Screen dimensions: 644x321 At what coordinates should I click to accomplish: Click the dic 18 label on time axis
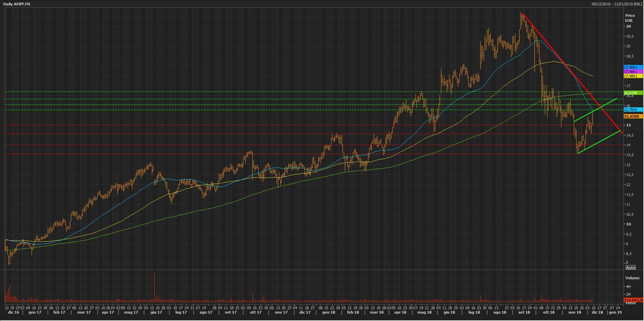tap(597, 312)
